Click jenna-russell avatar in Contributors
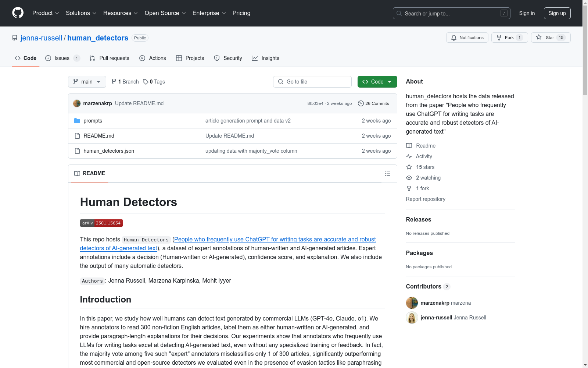This screenshot has width=588, height=368. point(412,318)
